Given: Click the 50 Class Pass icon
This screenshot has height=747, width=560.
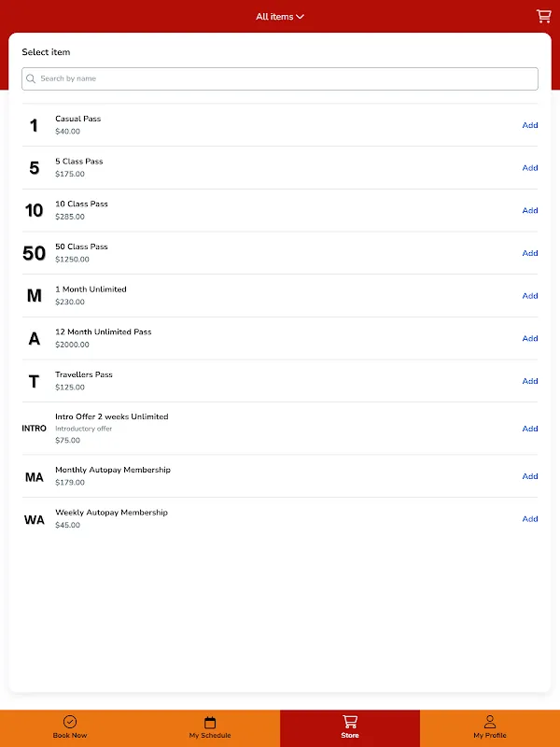Looking at the screenshot, I should [x=35, y=253].
